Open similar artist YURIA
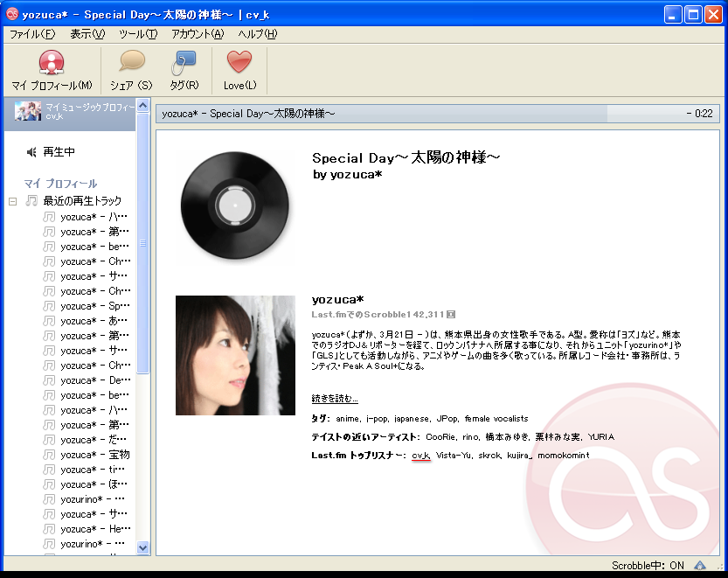The height and width of the screenshot is (578, 728). [600, 436]
